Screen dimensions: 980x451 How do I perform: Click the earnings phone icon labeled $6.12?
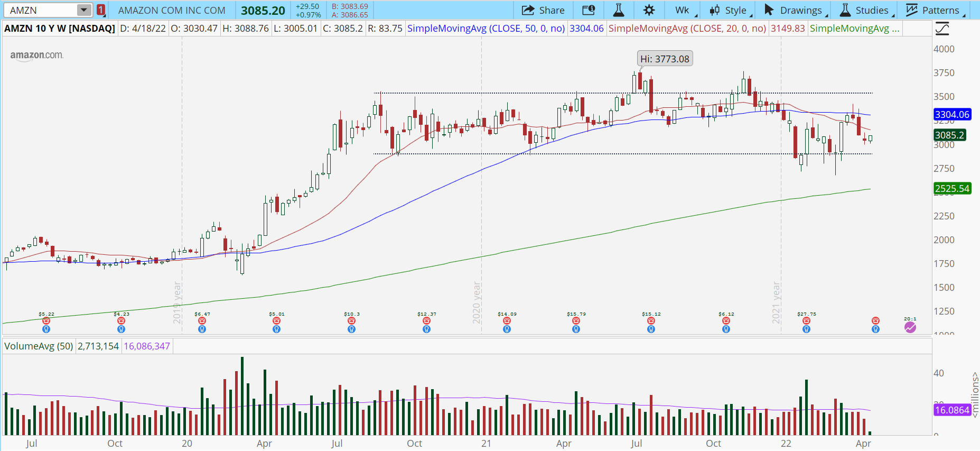click(726, 321)
